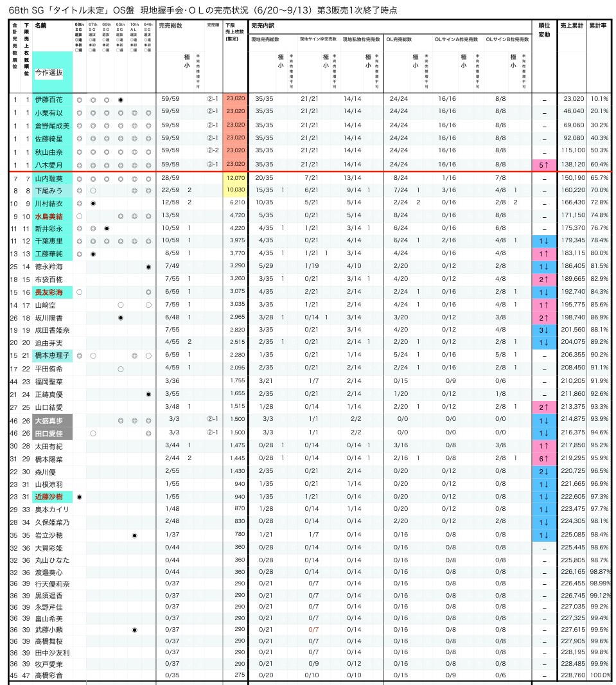Select name cell 倉野尾成美
The image size is (616, 685).
coord(53,126)
